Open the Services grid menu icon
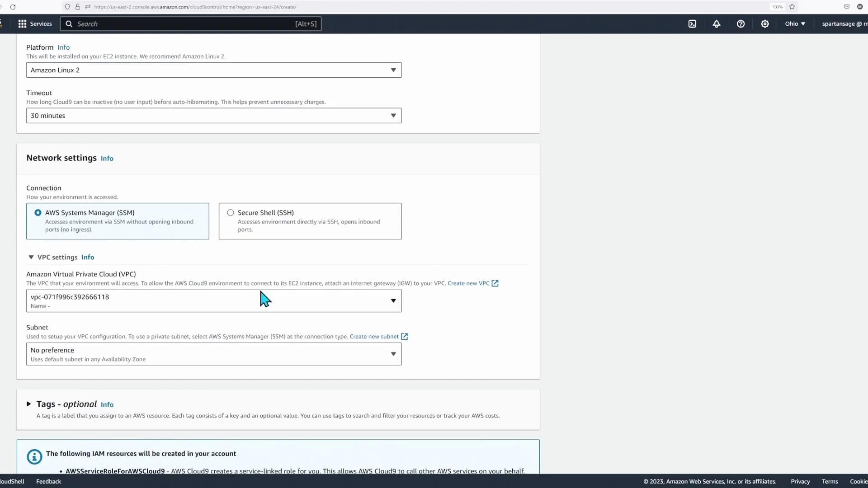This screenshot has width=868, height=488. (22, 24)
